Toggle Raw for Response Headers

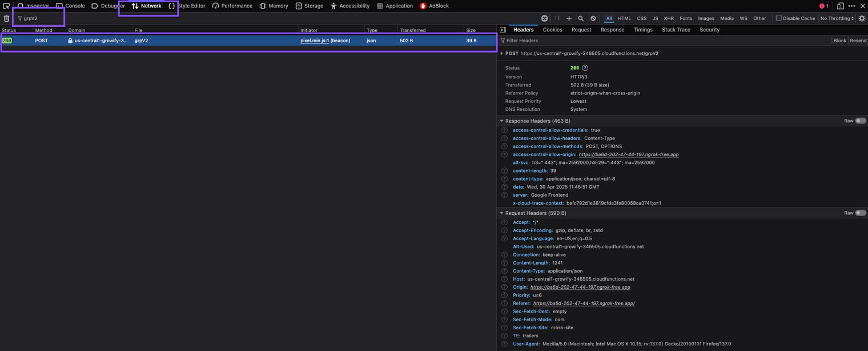click(x=860, y=121)
